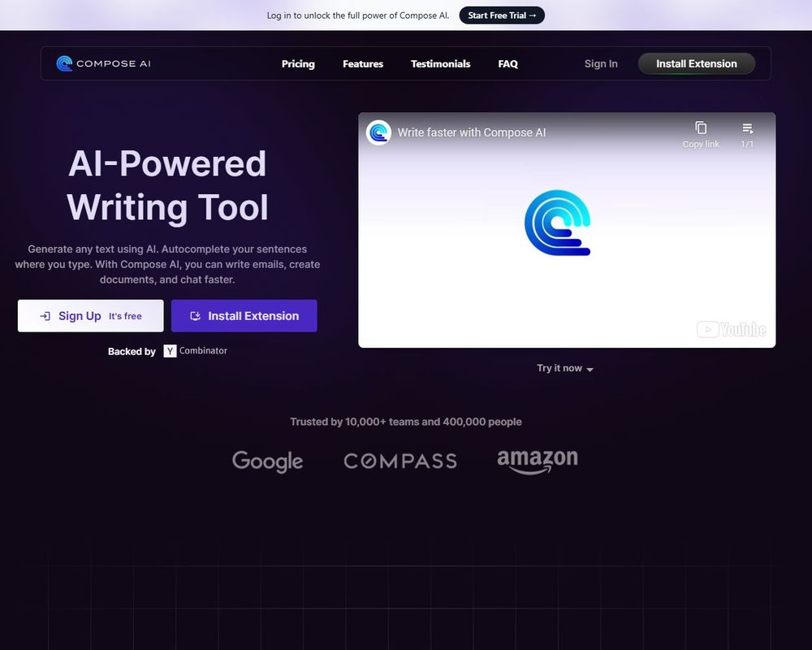Click the amazon logo below the headline
Screen dimensions: 812x650
pos(537,460)
